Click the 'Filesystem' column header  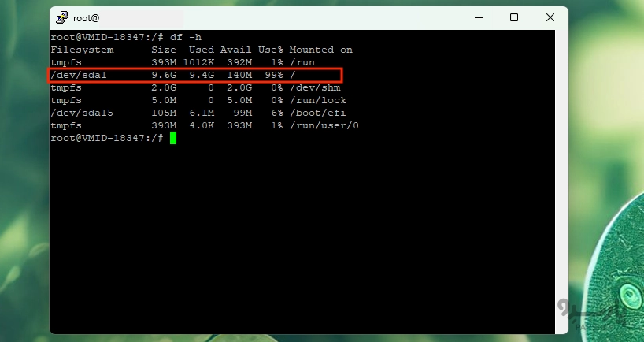(x=82, y=50)
